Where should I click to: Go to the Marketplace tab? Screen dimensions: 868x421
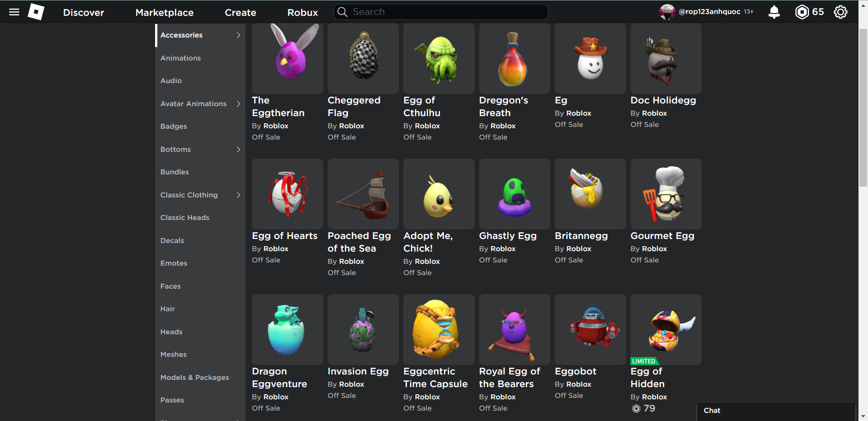coord(165,13)
